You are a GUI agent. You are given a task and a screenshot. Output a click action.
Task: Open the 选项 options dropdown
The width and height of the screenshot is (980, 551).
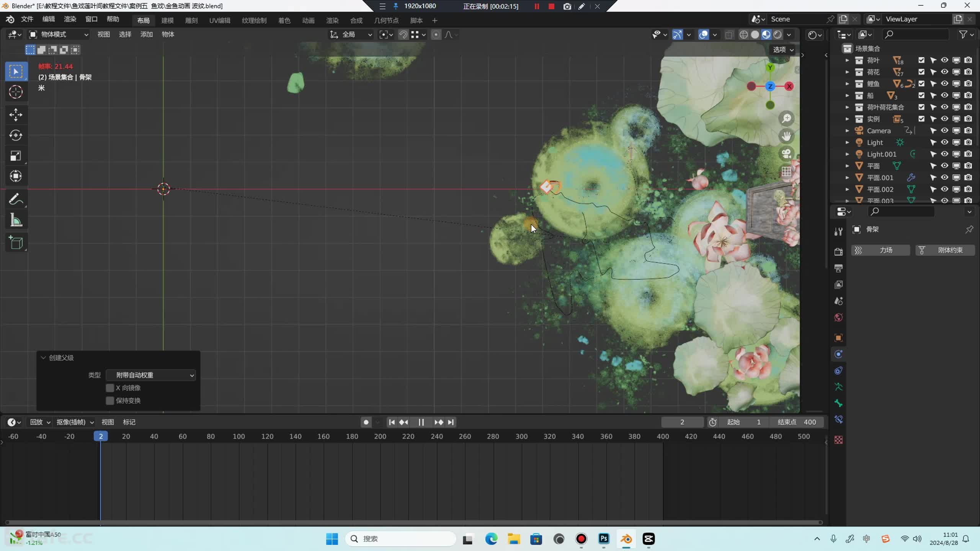click(x=783, y=50)
